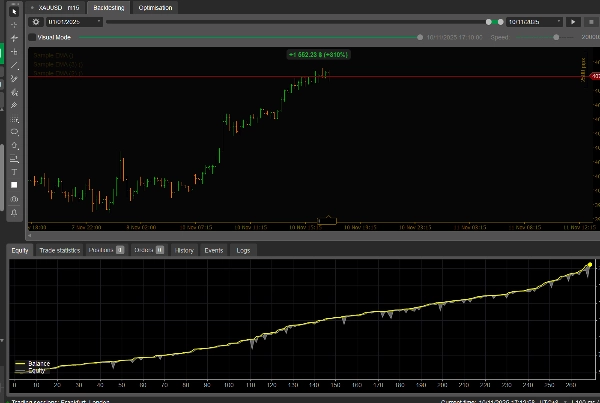
Task: Open the backtest end date dropdown
Action: pos(534,21)
